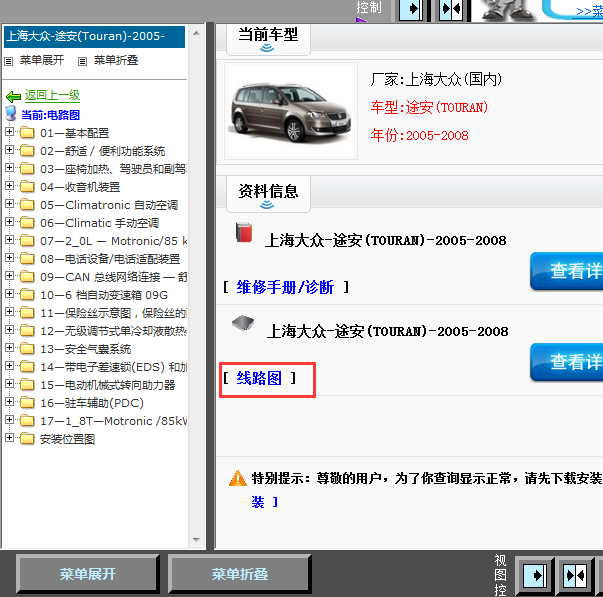Expand the 05—Climatronic 自动空调 node

(10, 204)
